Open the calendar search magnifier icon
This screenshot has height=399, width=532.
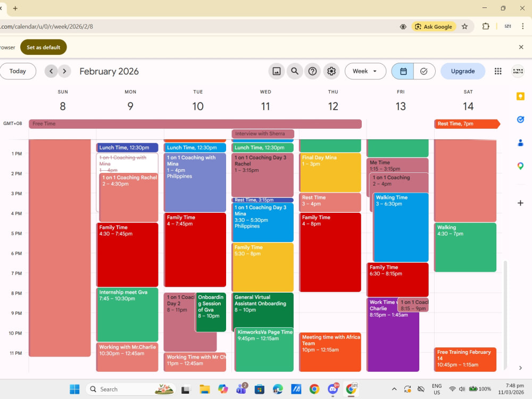coord(295,71)
